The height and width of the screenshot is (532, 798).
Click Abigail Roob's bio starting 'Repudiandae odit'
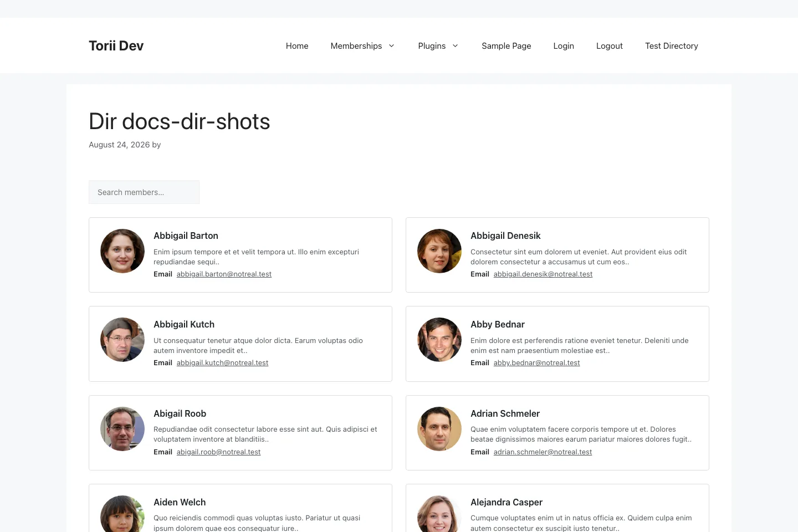pos(265,434)
